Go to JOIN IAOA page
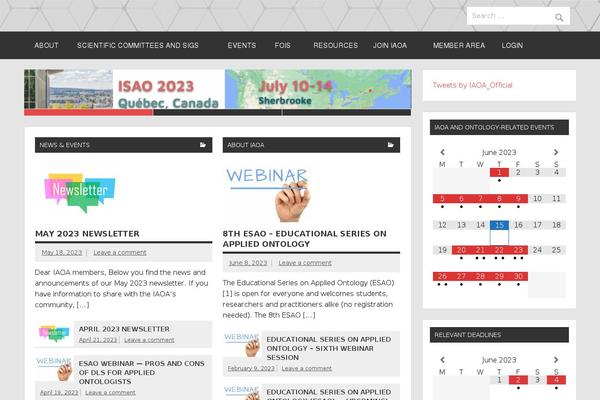The height and width of the screenshot is (400, 600). click(390, 45)
